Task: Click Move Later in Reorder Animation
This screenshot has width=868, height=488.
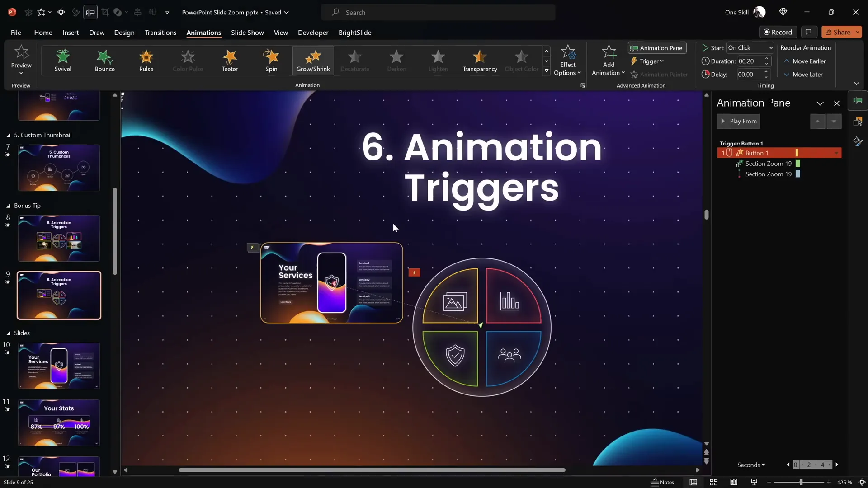Action: 803,75
